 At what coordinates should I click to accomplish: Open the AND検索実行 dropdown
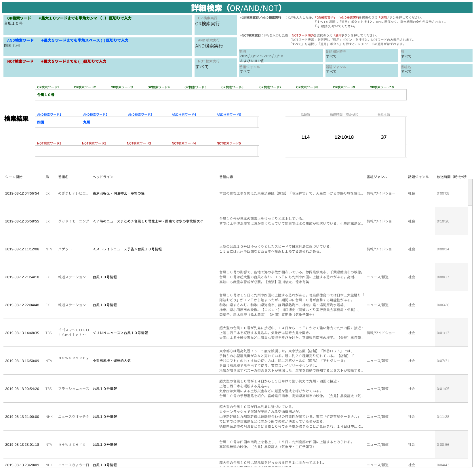[215, 46]
